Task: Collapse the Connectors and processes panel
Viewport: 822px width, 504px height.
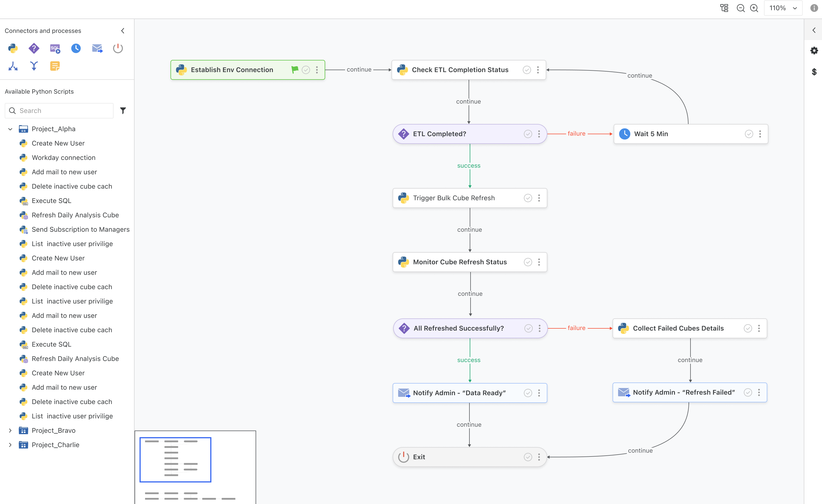Action: pos(123,31)
